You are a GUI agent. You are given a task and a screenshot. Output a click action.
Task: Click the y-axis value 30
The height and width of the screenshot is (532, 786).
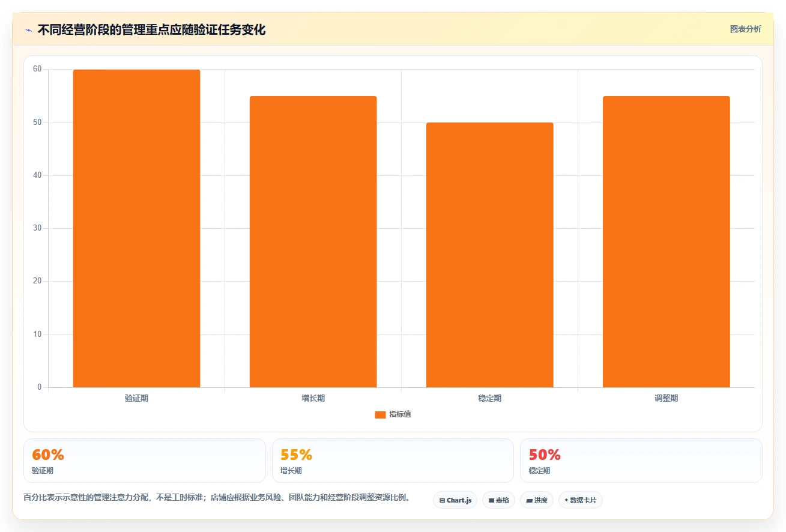[37, 228]
